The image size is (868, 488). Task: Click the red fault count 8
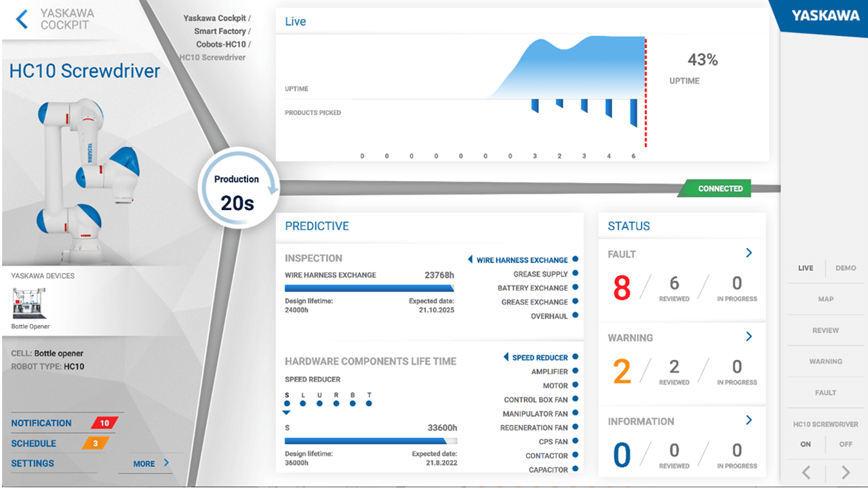click(x=622, y=288)
